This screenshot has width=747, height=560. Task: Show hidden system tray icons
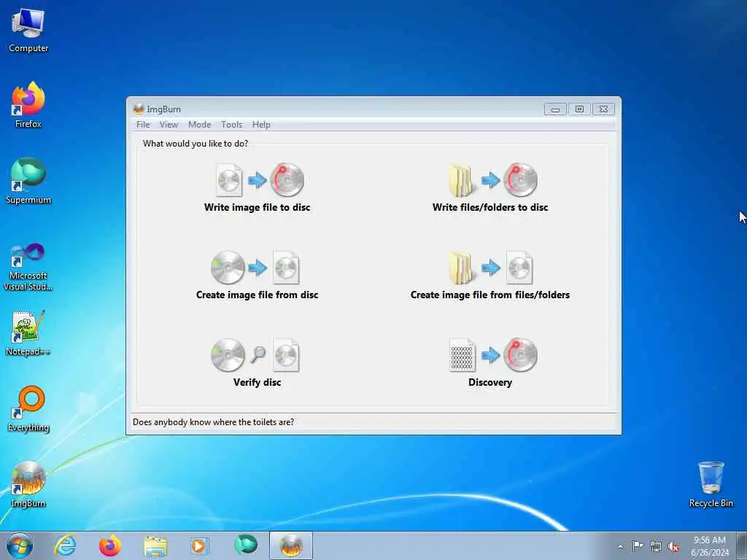click(x=620, y=546)
